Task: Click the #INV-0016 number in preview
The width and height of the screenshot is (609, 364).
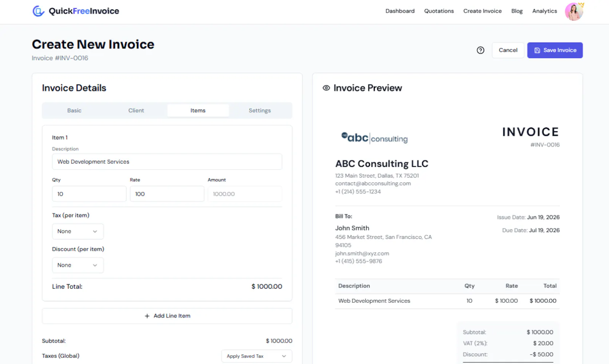Action: [545, 145]
